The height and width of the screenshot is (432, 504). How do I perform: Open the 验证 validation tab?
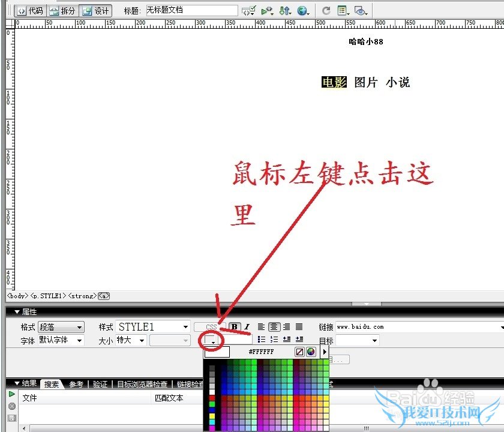(x=100, y=384)
